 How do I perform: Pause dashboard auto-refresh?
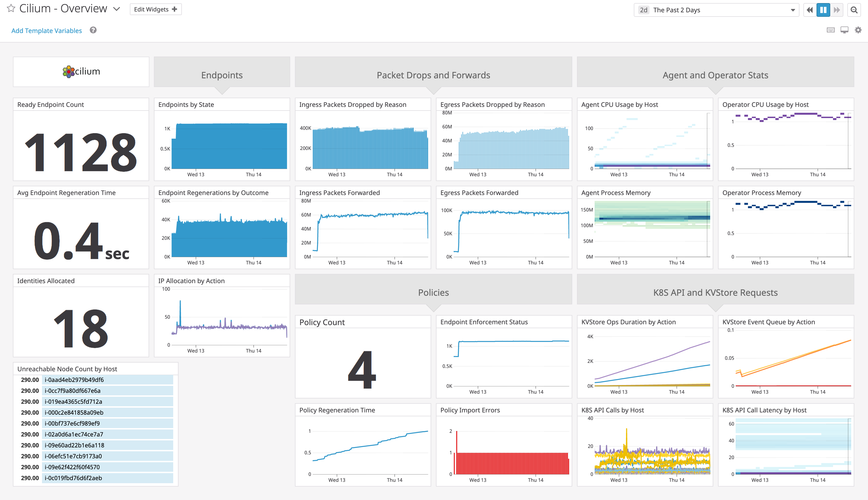click(823, 10)
